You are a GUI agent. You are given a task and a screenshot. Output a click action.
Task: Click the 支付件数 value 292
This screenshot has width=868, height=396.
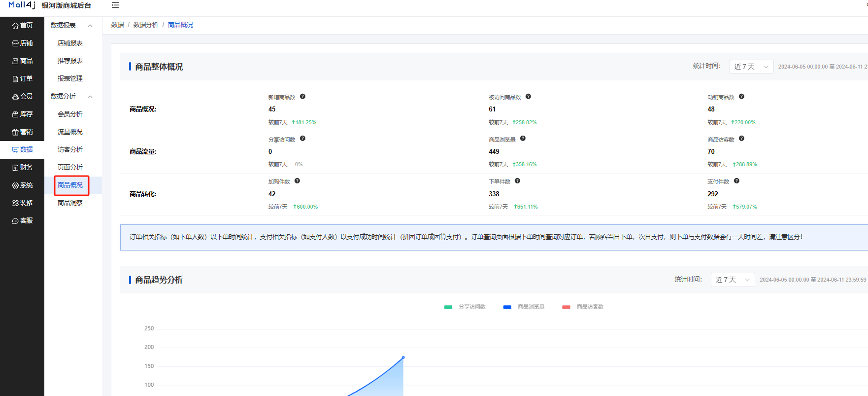coord(713,194)
